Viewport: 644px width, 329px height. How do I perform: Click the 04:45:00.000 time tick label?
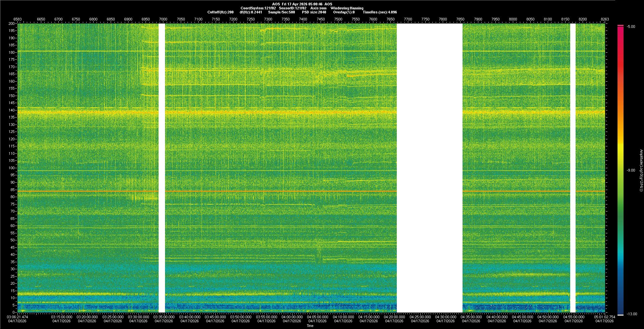(522, 317)
